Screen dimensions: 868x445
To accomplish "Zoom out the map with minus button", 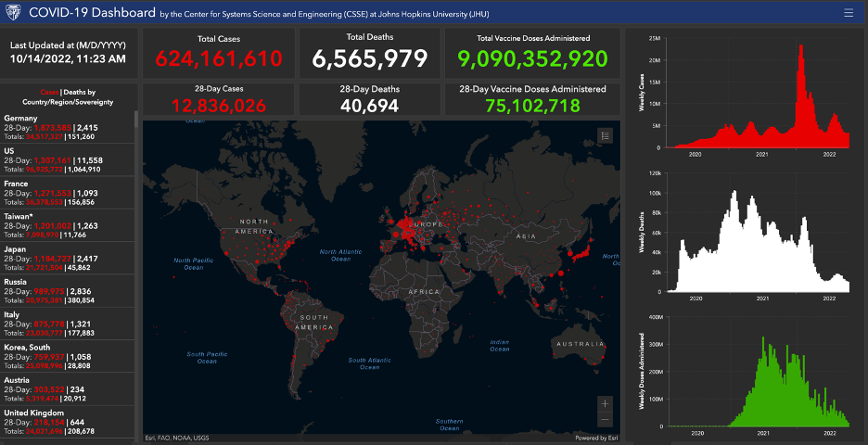I will pos(605,420).
